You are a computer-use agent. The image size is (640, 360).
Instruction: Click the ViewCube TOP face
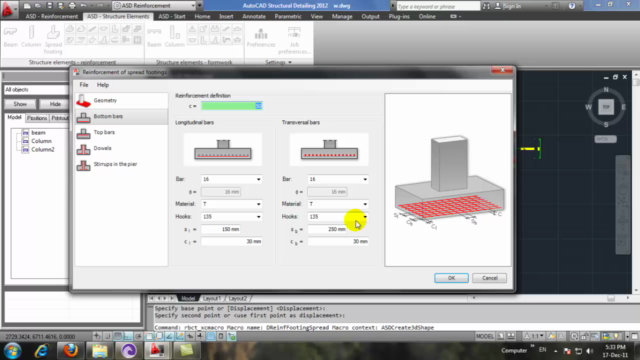pyautogui.click(x=606, y=107)
